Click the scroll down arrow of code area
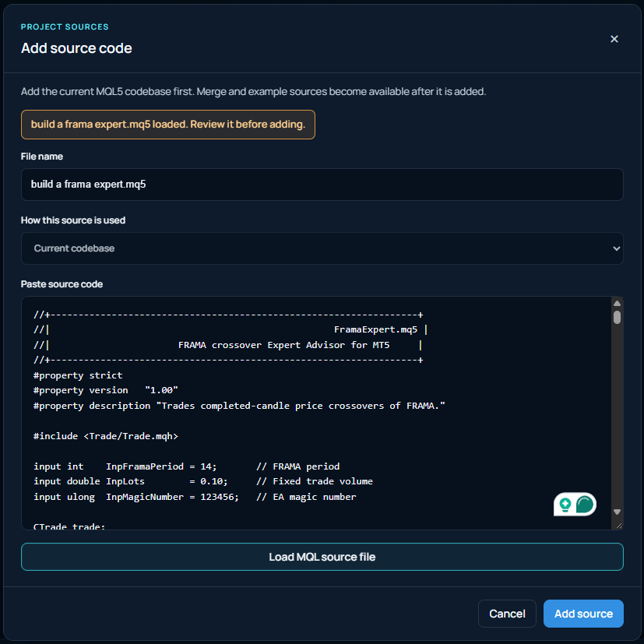 click(617, 512)
